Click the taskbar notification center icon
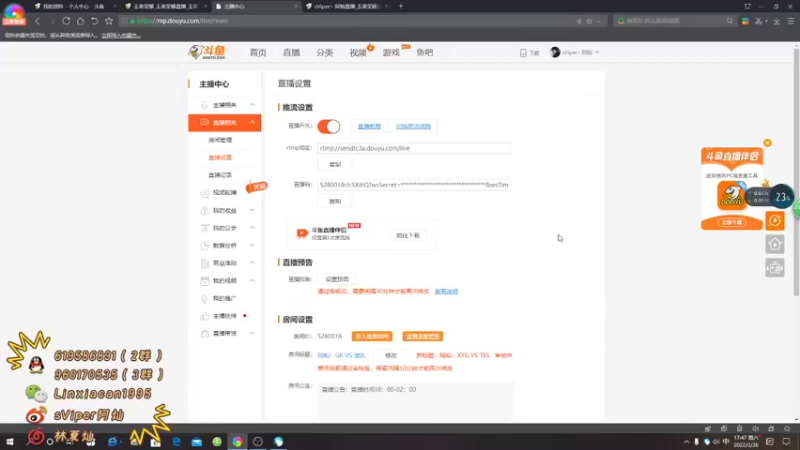 click(786, 441)
